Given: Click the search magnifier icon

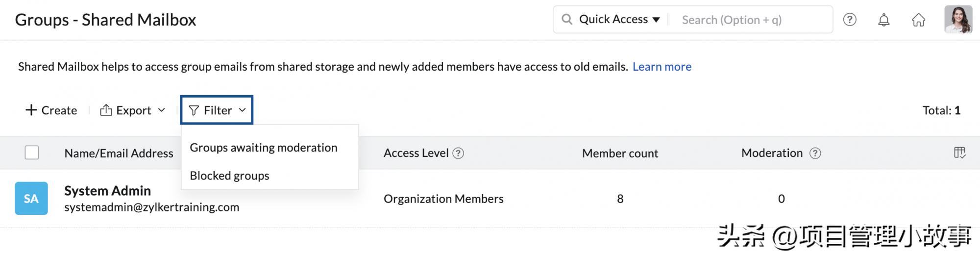Looking at the screenshot, I should (567, 20).
